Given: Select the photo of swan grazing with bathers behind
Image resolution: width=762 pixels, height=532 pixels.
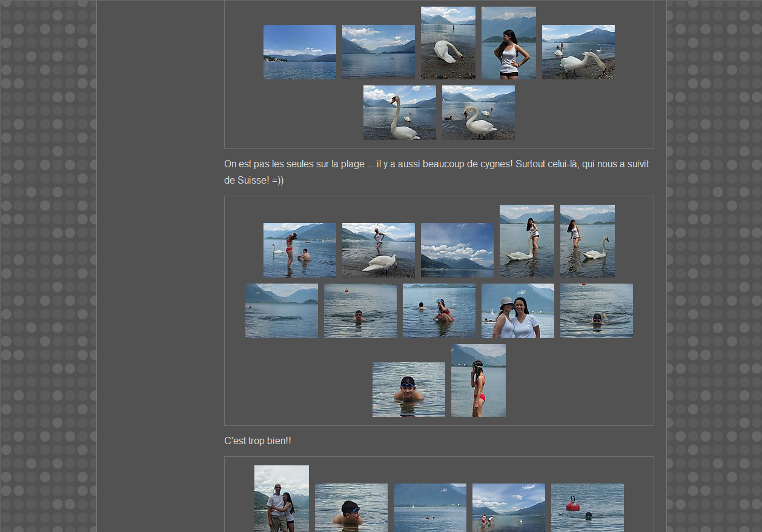Looking at the screenshot, I should [578, 52].
